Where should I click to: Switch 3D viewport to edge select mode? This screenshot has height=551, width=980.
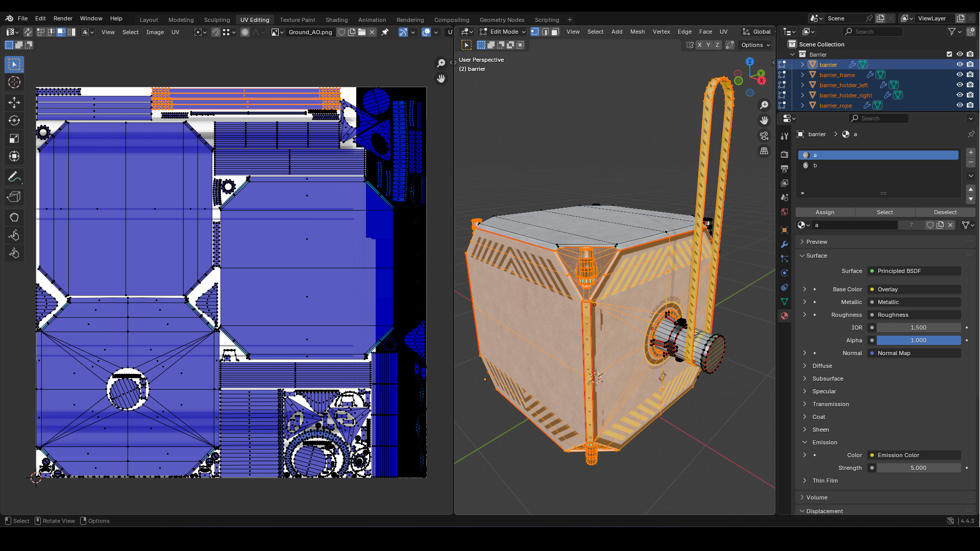click(x=545, y=32)
